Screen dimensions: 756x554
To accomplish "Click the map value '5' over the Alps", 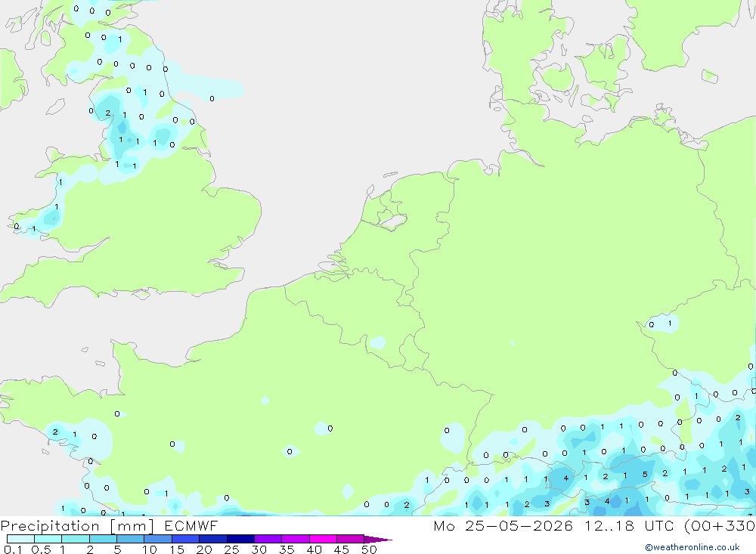I will coord(645,475).
